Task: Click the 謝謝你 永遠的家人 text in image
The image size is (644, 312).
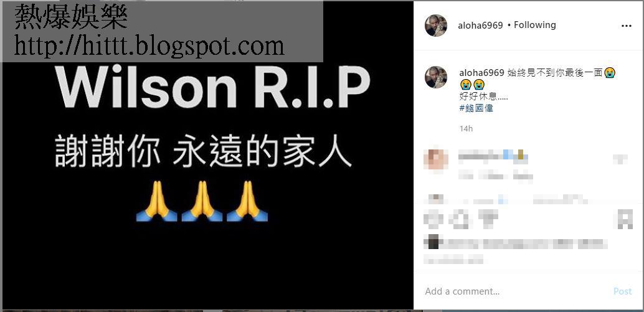Action: point(203,151)
